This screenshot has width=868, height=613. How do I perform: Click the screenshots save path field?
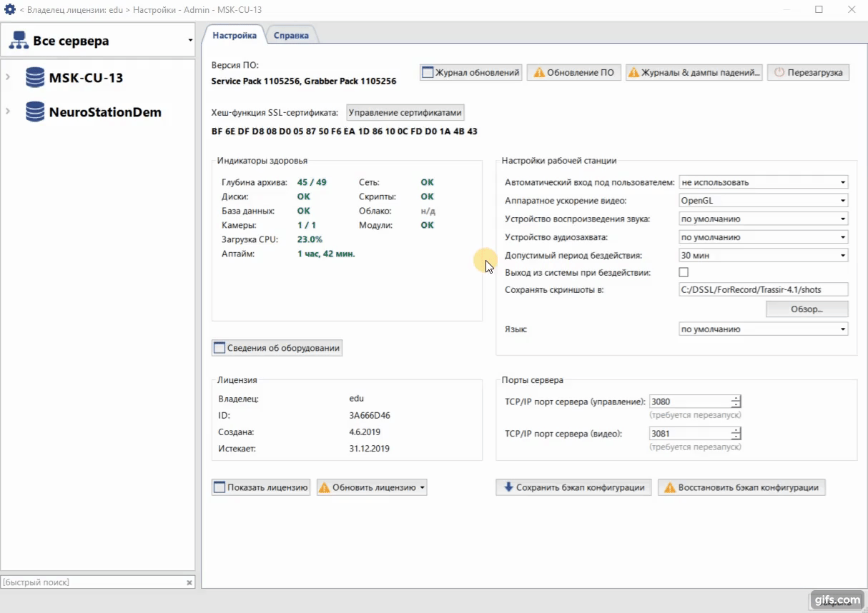pos(763,289)
